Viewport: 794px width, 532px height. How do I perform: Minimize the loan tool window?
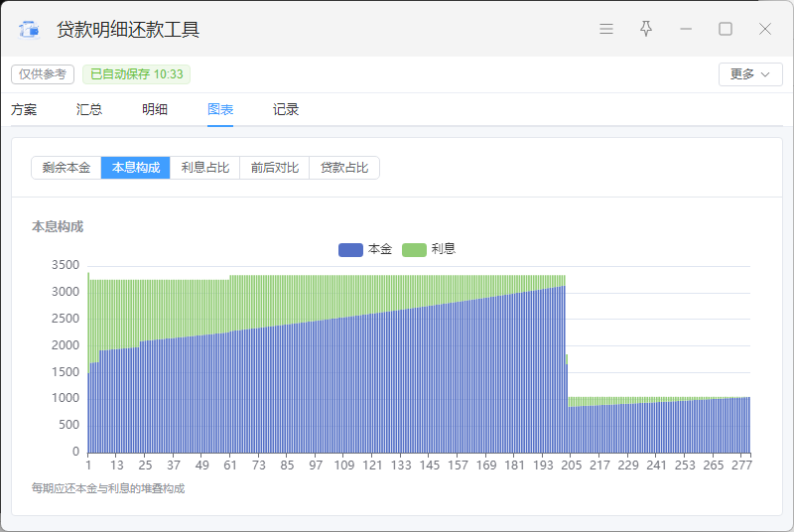(686, 29)
